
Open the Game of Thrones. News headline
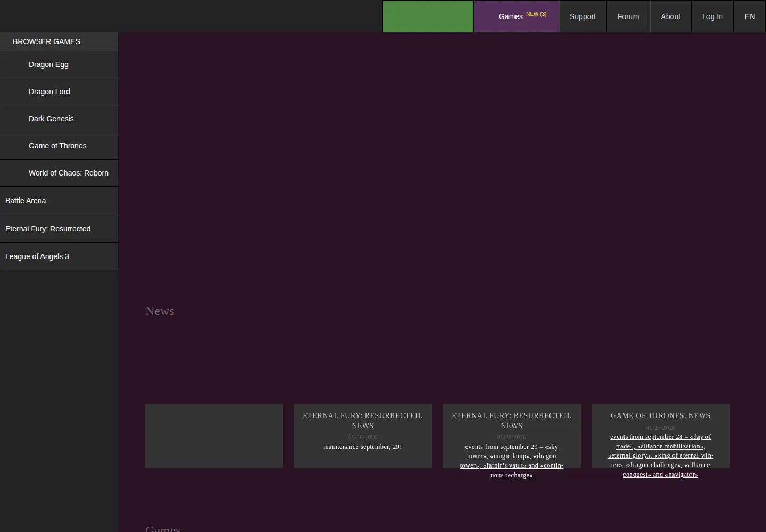(661, 415)
